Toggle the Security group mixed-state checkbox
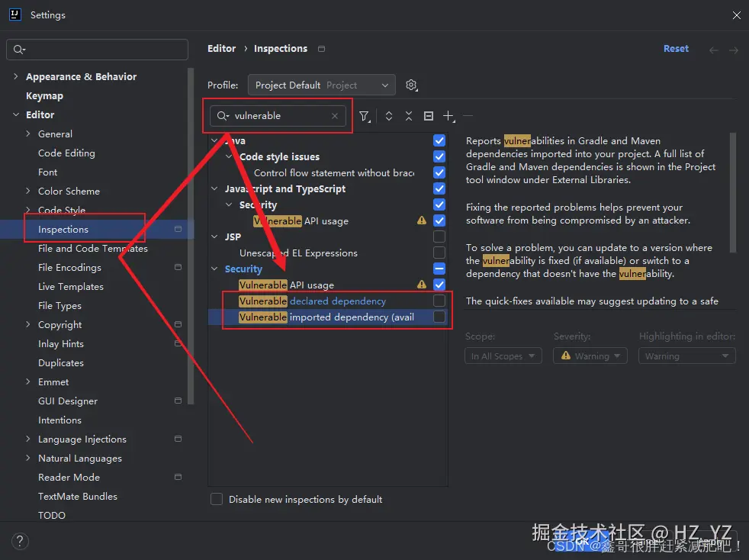 pyautogui.click(x=439, y=269)
